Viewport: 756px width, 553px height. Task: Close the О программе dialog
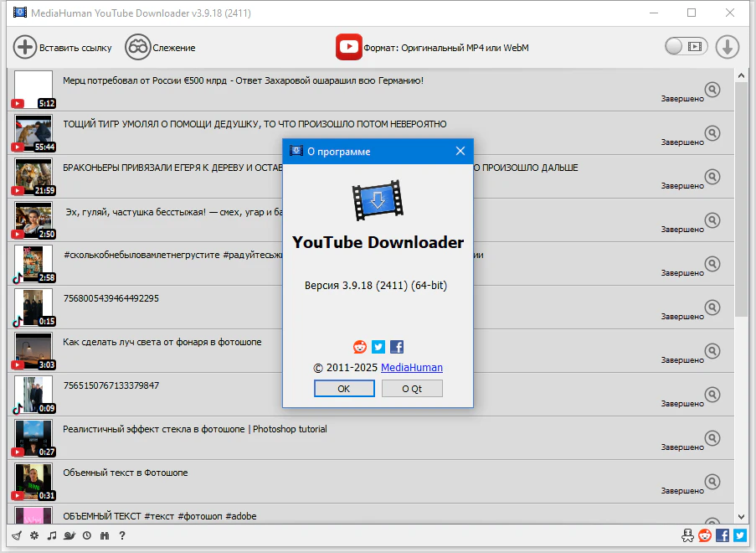tap(460, 152)
